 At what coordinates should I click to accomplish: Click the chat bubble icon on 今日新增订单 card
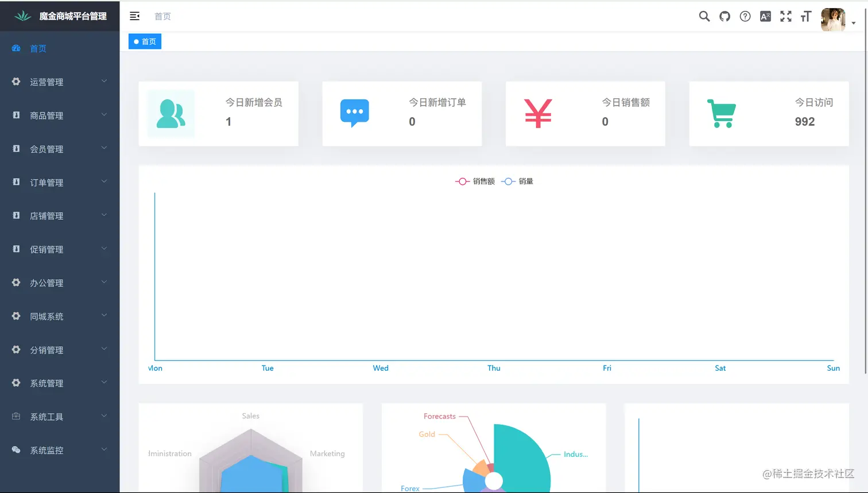[355, 113]
